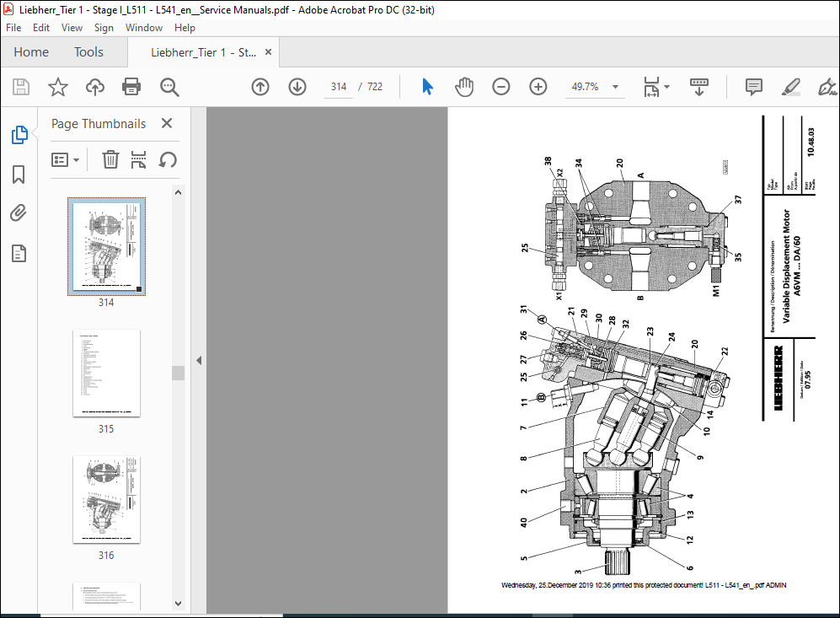Image resolution: width=840 pixels, height=618 pixels.
Task: Click the thumbnail panel scrollbar handle
Action: (179, 373)
